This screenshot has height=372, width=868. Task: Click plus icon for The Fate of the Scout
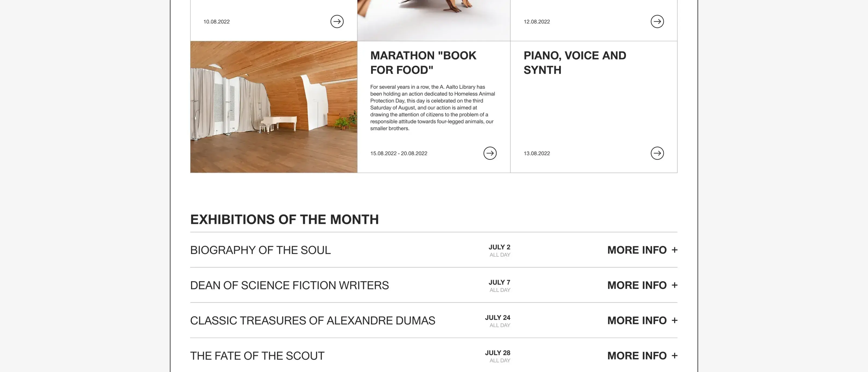coord(674,355)
